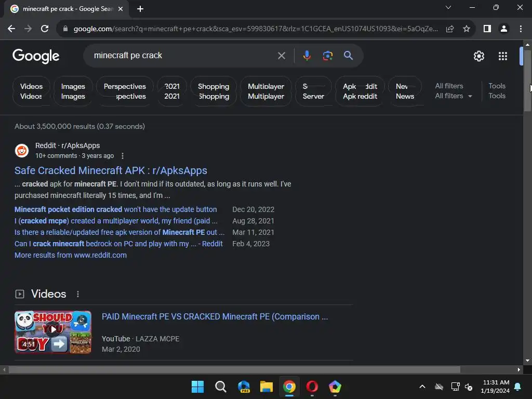Image resolution: width=532 pixels, height=399 pixels.
Task: Click the scrollbar down arrow
Action: click(527, 361)
